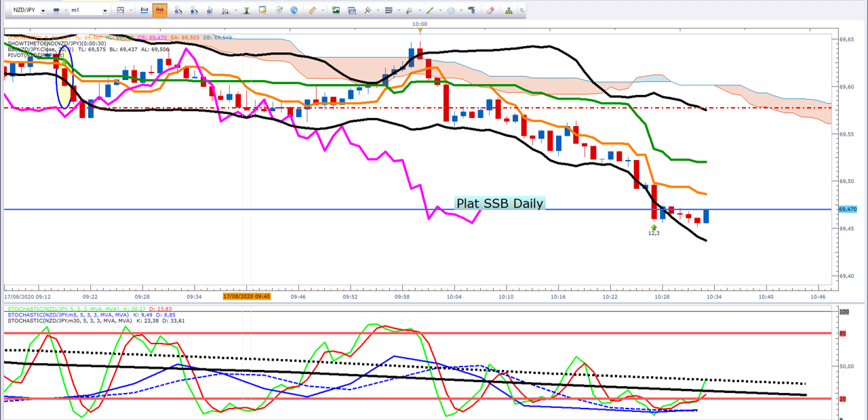The image size is (868, 420).
Task: Select the chart type icon
Action: point(120,10)
